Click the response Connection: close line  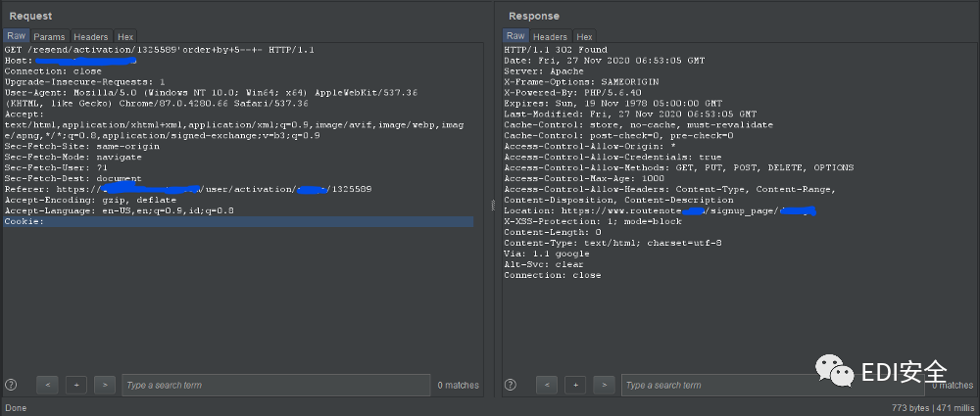point(553,275)
